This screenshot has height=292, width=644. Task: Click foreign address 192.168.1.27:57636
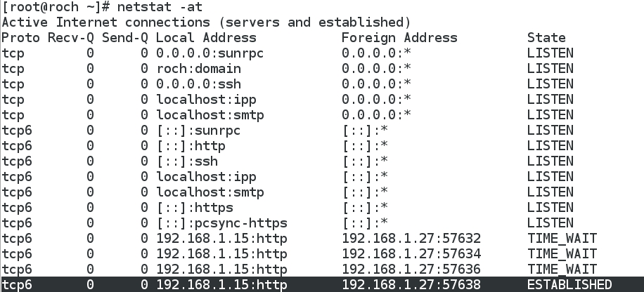point(411,269)
